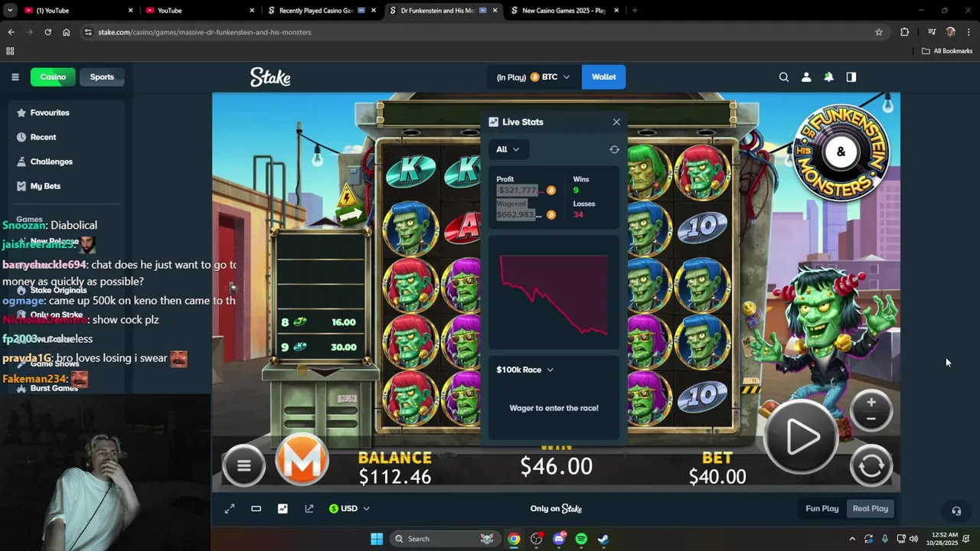Switch to New Casino Games 2025 tab
The height and width of the screenshot is (551, 980).
tap(563, 11)
